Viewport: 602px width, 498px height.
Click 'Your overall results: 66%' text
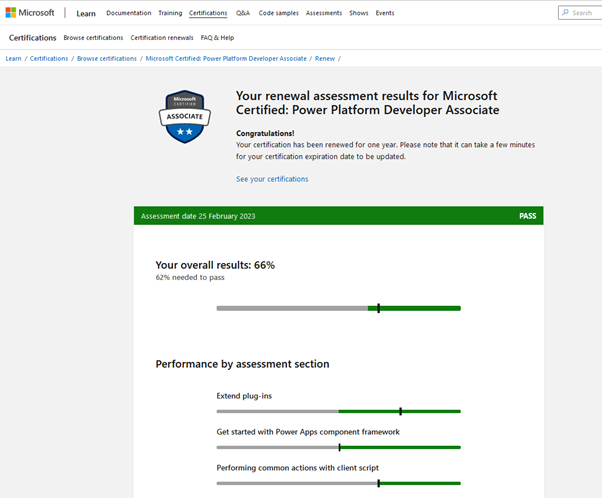point(215,265)
